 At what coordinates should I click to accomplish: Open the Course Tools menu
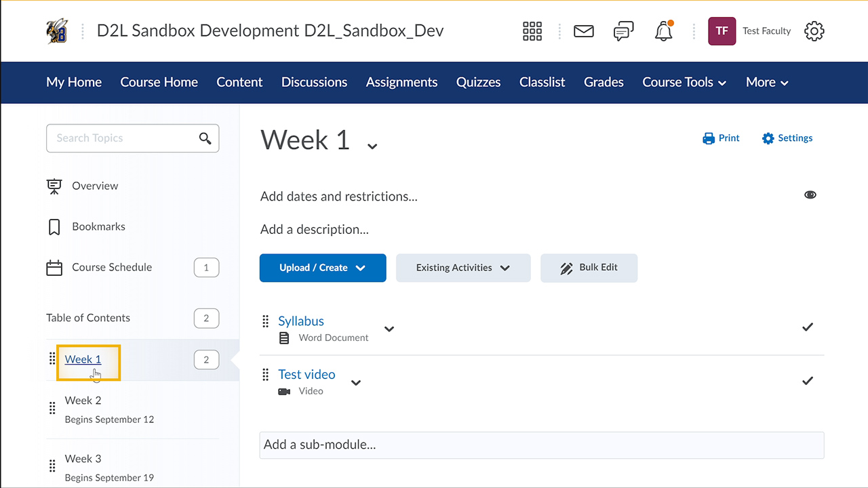(x=684, y=82)
